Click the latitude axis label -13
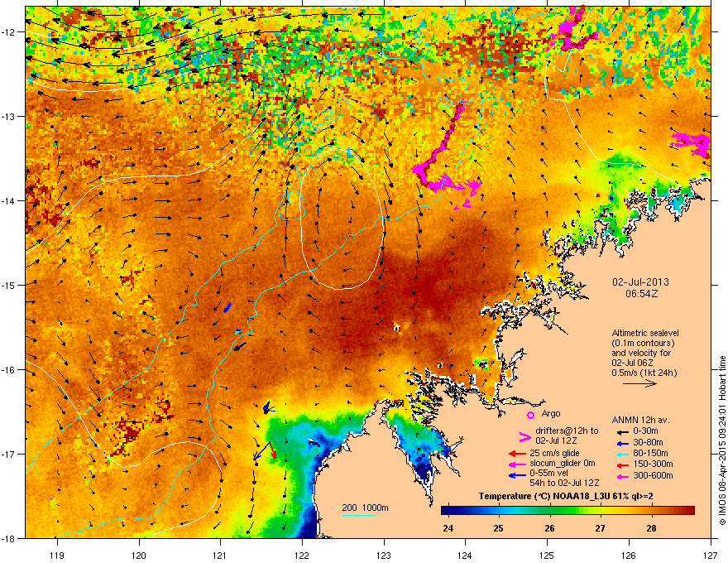Image resolution: width=728 pixels, height=563 pixels. tap(8, 117)
